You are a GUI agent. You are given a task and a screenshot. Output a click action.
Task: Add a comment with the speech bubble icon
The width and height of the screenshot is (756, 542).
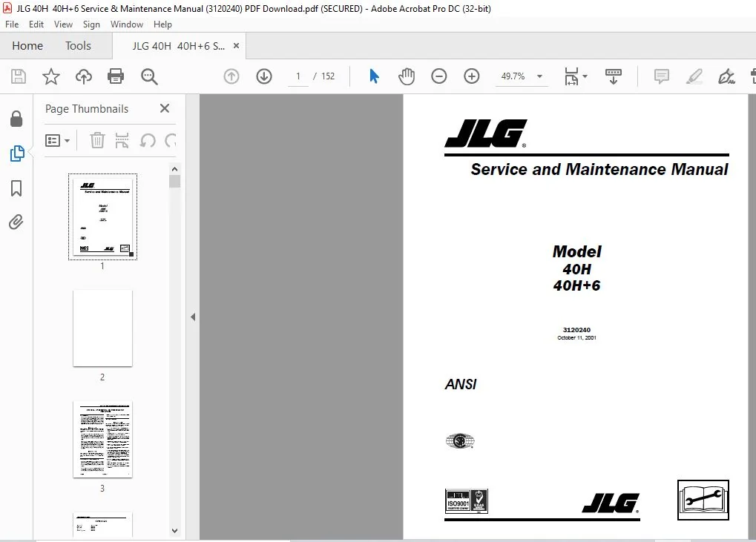click(x=662, y=76)
